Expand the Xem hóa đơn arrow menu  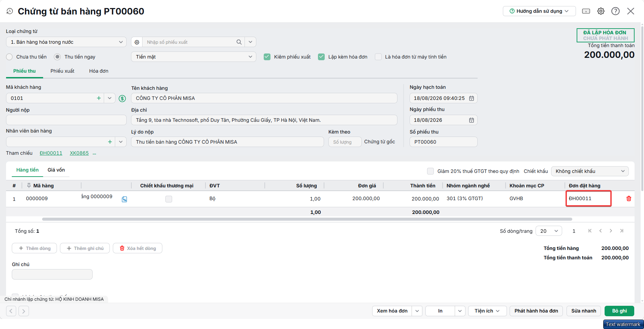(417, 311)
